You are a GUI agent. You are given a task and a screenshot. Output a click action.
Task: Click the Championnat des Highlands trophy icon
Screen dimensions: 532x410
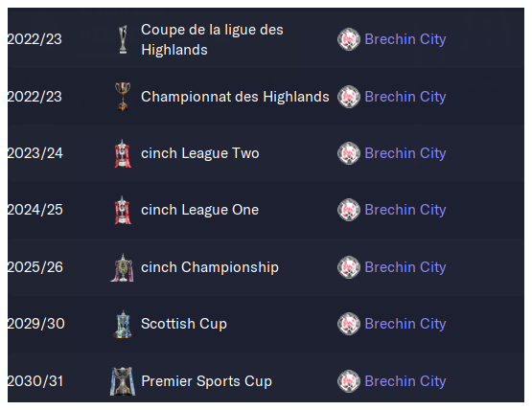[x=123, y=97]
